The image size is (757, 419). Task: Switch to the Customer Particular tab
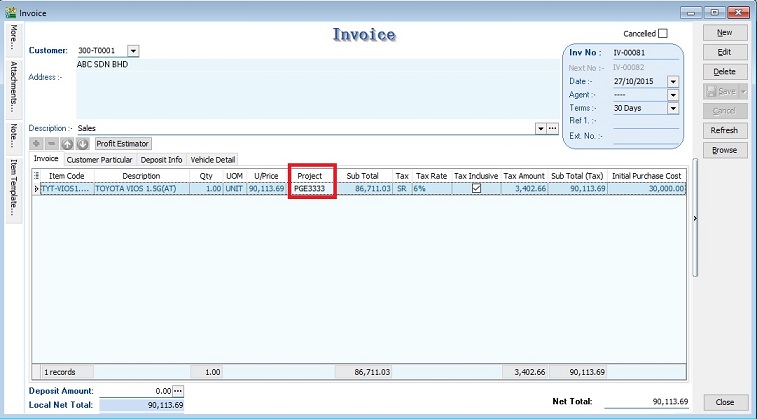pos(99,160)
